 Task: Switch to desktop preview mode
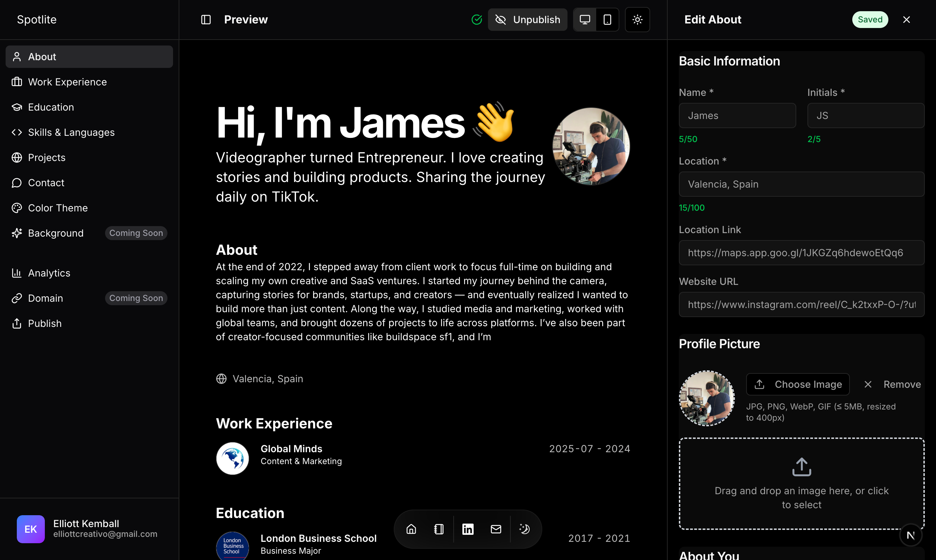pos(585,20)
